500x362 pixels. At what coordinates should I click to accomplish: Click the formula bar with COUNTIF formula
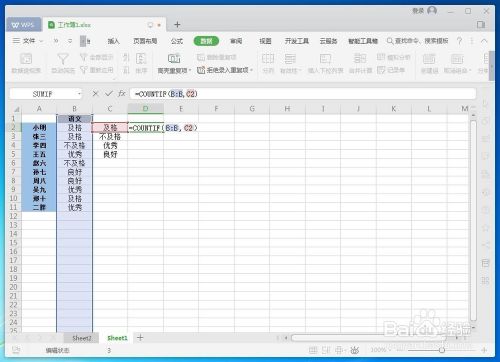point(303,94)
